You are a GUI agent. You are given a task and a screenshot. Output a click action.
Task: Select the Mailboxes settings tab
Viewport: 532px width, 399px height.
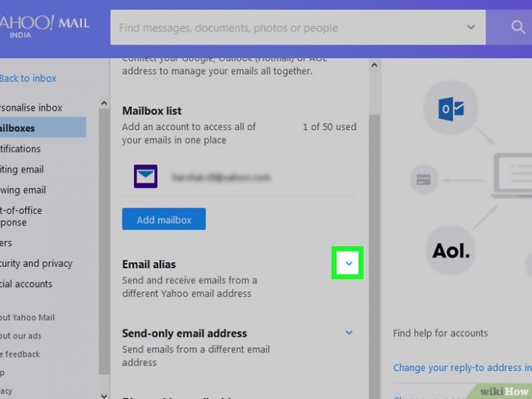tap(42, 127)
